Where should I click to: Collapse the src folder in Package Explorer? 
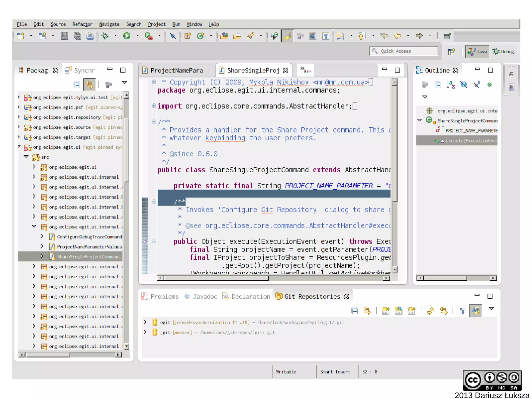[26, 157]
